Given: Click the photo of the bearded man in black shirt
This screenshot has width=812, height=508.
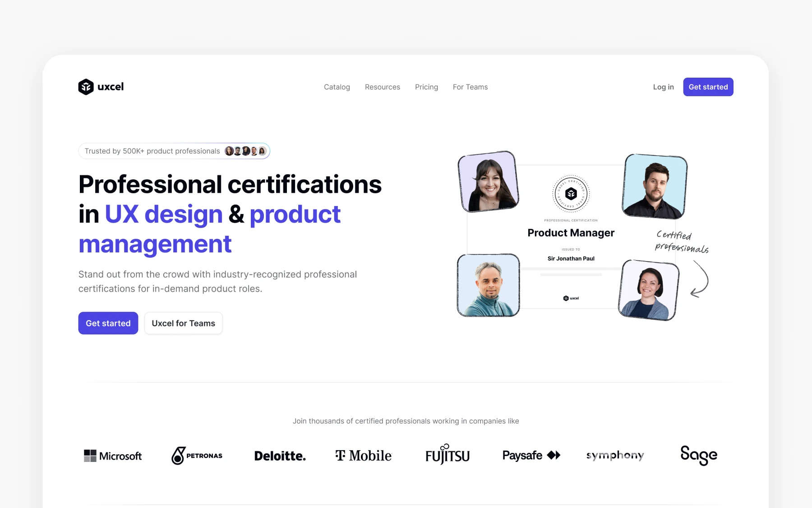Looking at the screenshot, I should click(655, 186).
